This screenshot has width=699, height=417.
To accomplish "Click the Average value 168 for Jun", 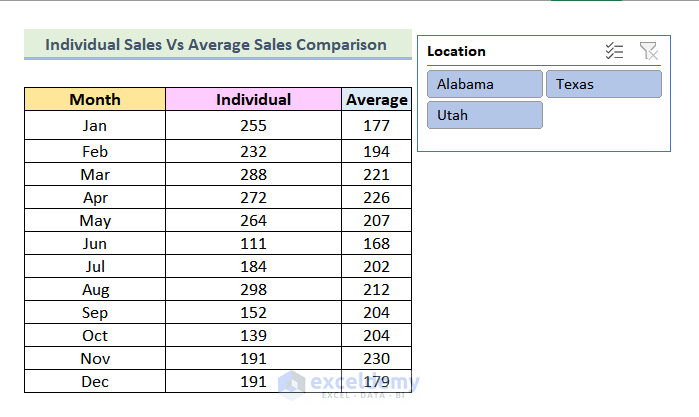I will [376, 244].
